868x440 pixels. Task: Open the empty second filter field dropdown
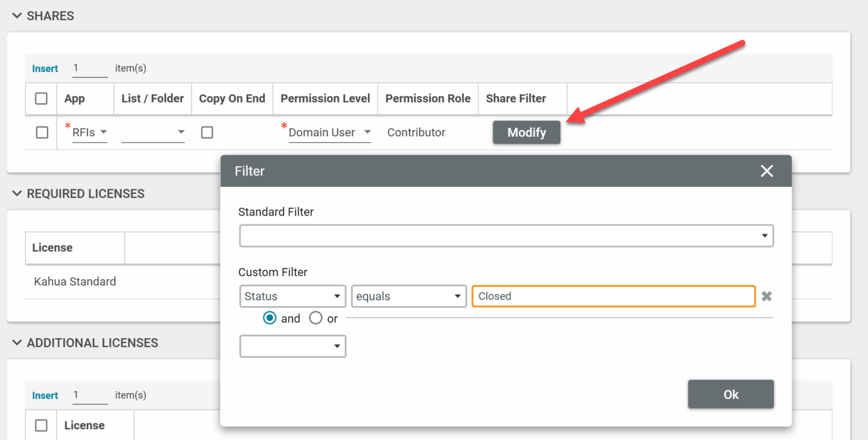point(292,347)
